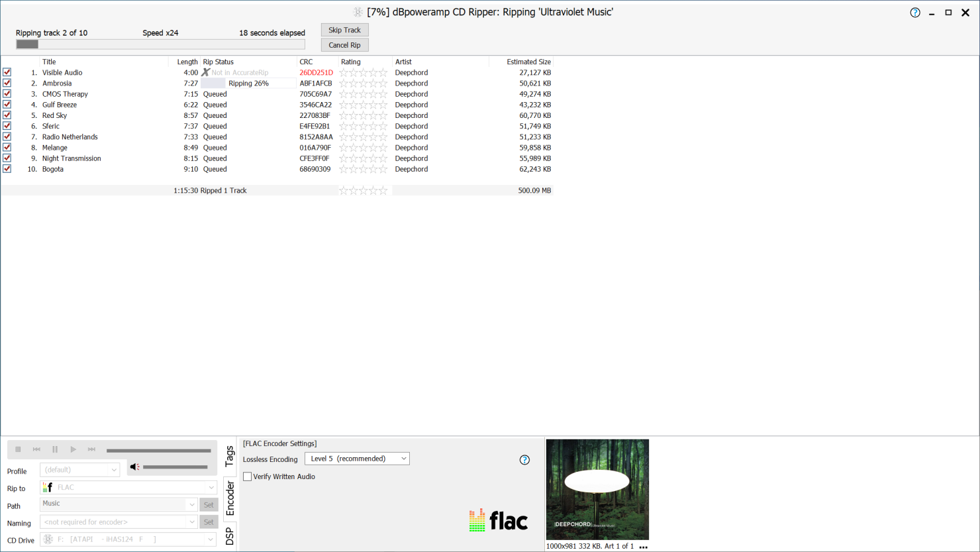Click the pause playback icon

point(55,449)
